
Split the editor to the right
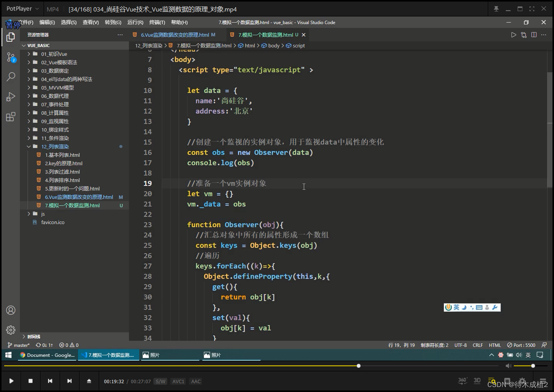coord(534,35)
